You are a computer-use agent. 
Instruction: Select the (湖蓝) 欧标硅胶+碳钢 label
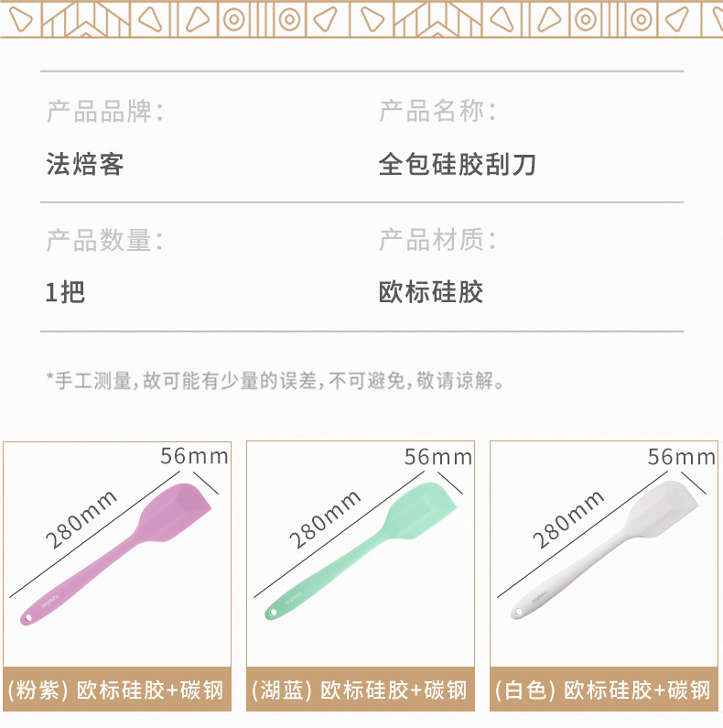(360, 690)
